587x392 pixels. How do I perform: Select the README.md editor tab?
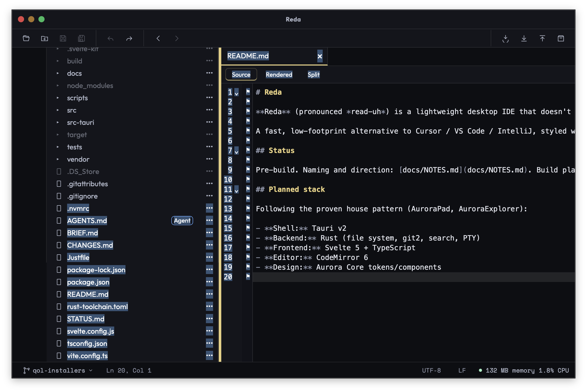[x=274, y=56]
